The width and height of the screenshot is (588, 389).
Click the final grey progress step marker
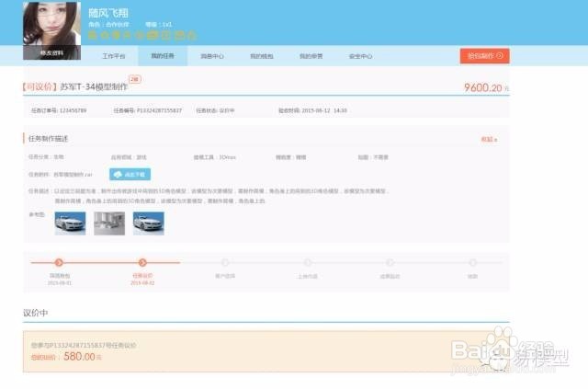473,262
